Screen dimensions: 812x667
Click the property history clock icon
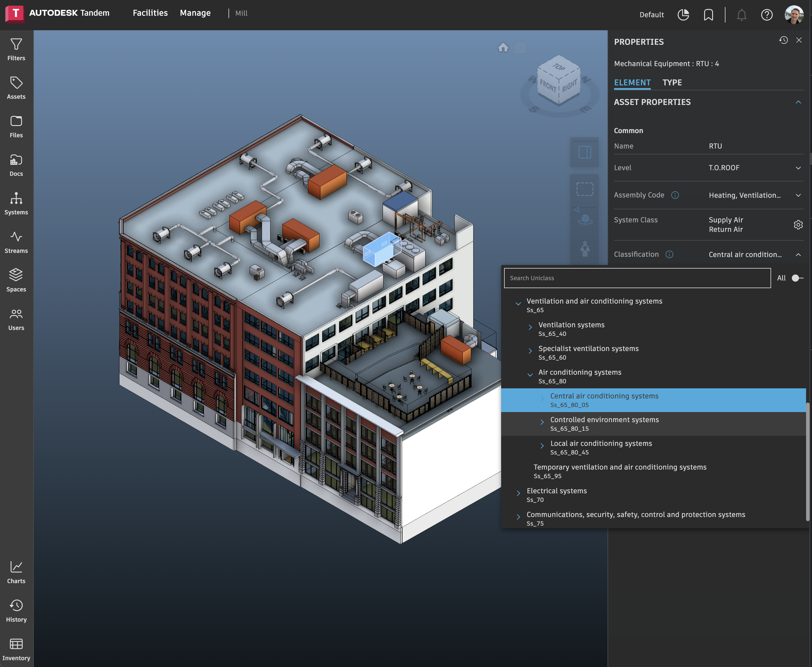(x=783, y=40)
